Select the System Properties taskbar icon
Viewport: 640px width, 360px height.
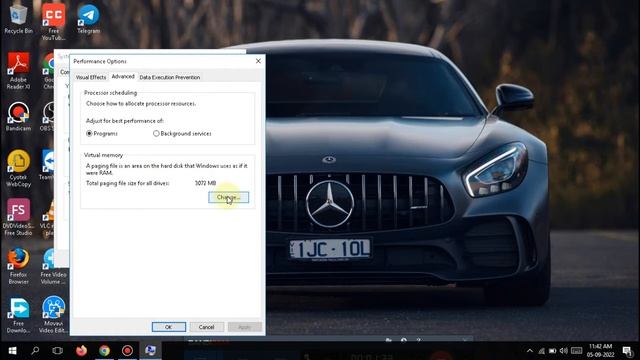tap(151, 351)
